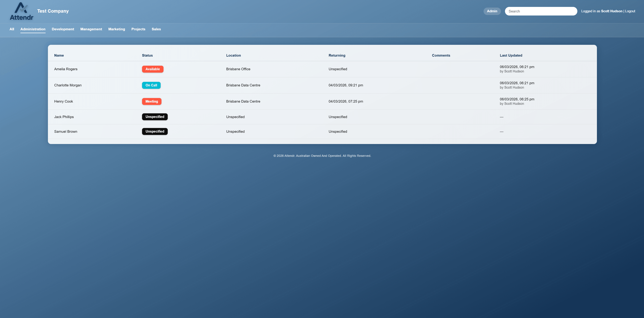Screen dimensions: 644x318
Task: Open the Management tab
Action: click(x=91, y=29)
